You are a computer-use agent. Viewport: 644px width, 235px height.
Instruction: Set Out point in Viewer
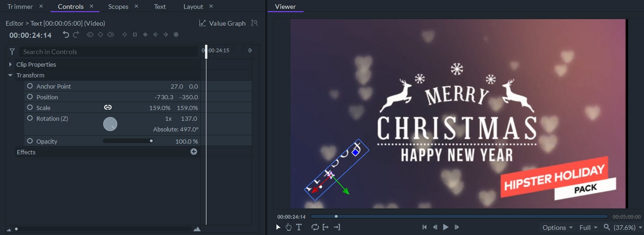tap(337, 227)
